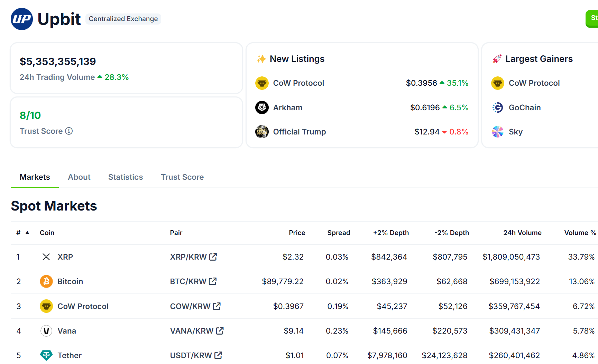
Task: Click the rocket icon beside Largest Gainers
Action: coord(497,58)
